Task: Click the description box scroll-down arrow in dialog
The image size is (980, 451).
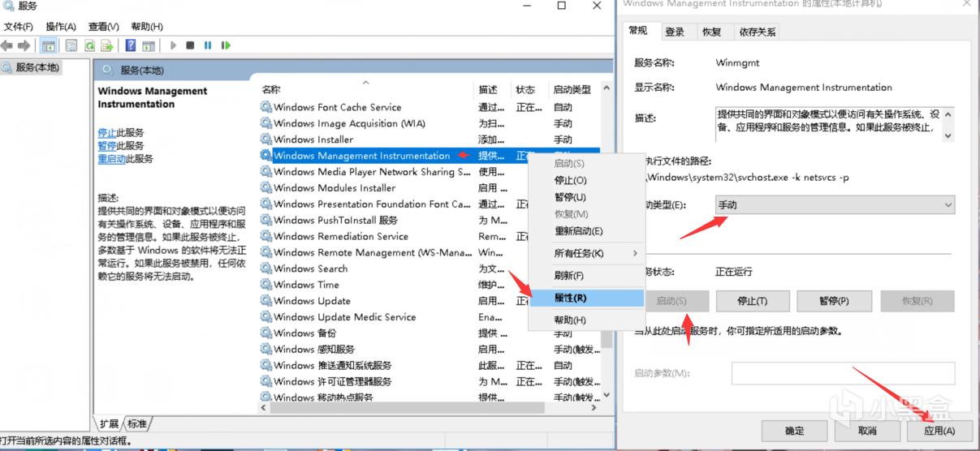Action: click(x=948, y=135)
